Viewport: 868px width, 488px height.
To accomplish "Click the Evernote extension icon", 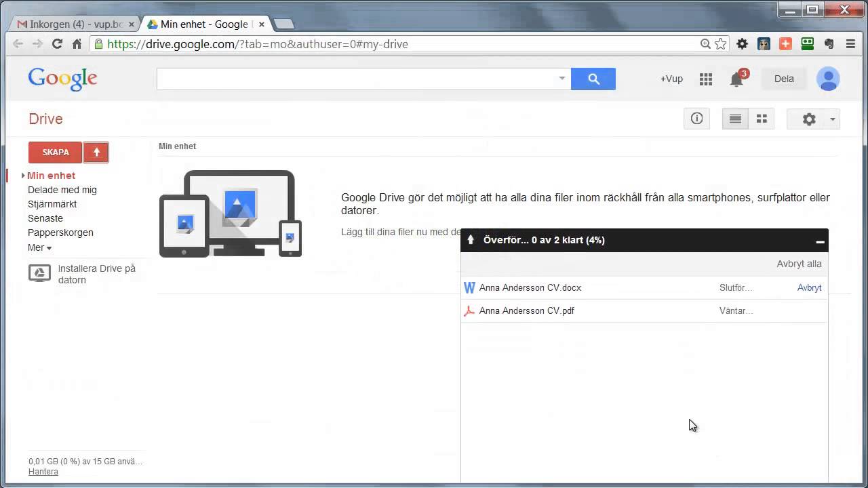I will [829, 44].
